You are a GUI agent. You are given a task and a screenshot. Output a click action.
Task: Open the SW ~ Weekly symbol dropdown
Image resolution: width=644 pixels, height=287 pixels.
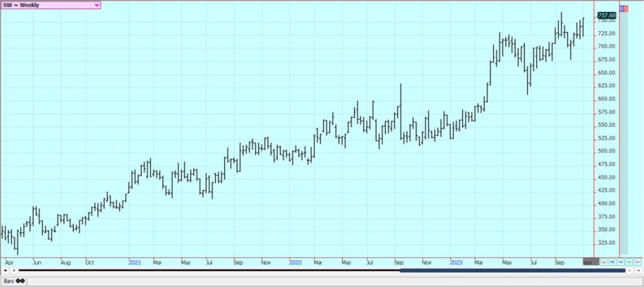50,5
